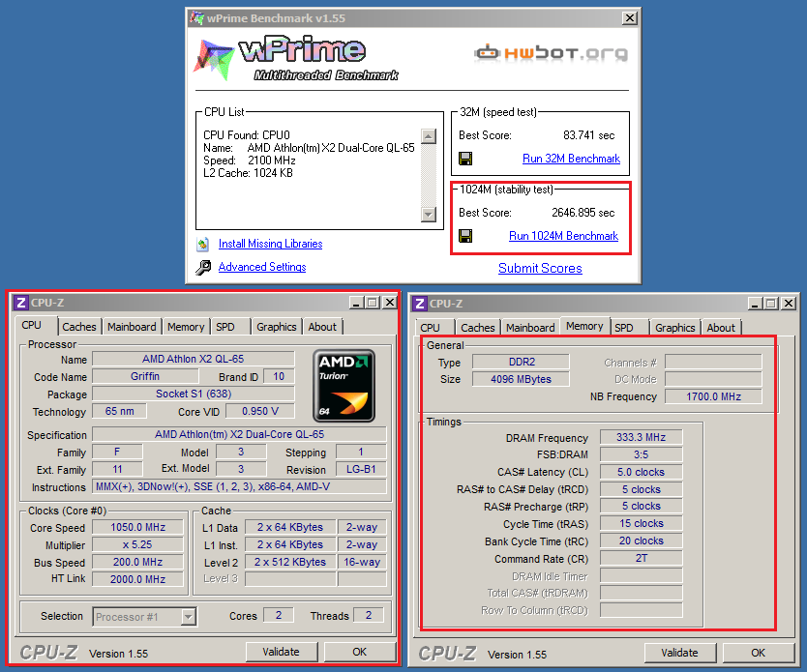Image resolution: width=807 pixels, height=672 pixels.
Task: Click the AMD Turion 64 processor logo
Action: (344, 386)
